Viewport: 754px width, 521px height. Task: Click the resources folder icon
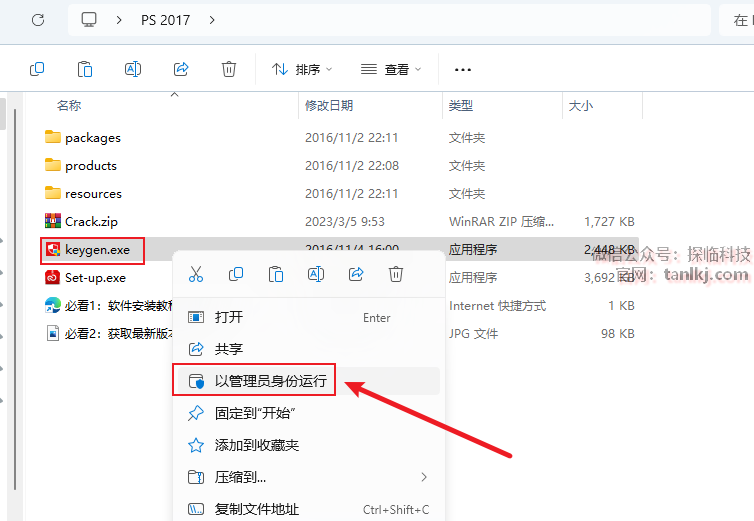coord(52,193)
